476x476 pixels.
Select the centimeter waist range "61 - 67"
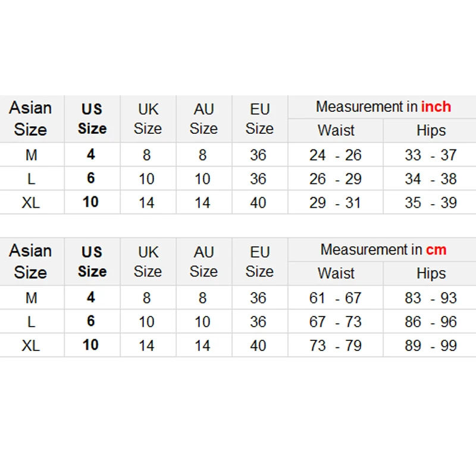click(x=335, y=298)
